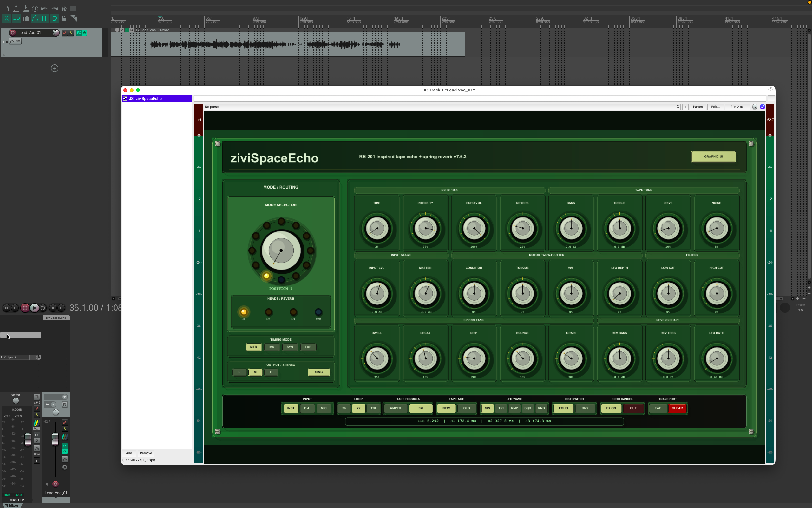This screenshot has height=508, width=812.
Task: Select the Lead Voc_01.wav audio item
Action: (x=288, y=44)
